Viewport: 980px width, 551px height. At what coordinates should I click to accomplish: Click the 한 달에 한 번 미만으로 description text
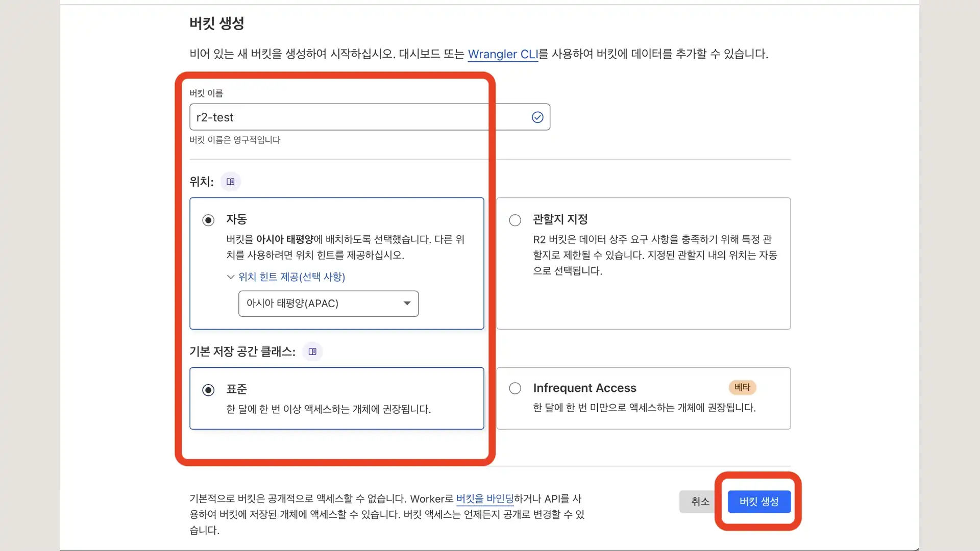644,408
